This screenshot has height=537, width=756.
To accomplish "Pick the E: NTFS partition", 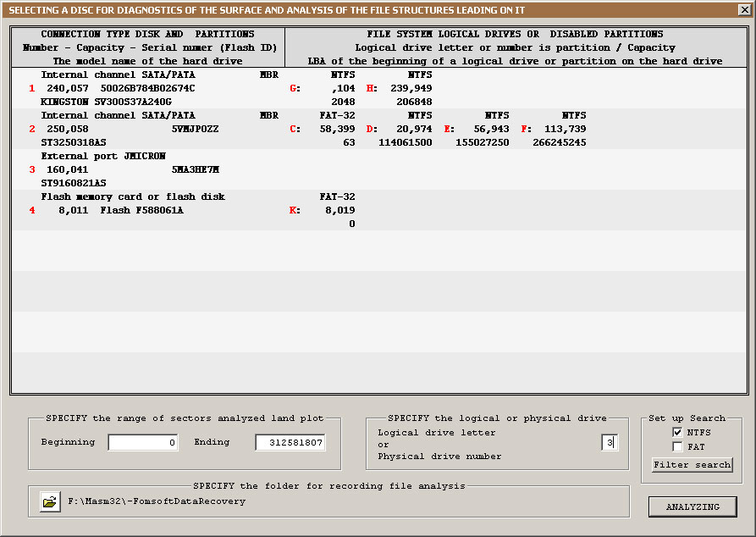I will (x=449, y=129).
